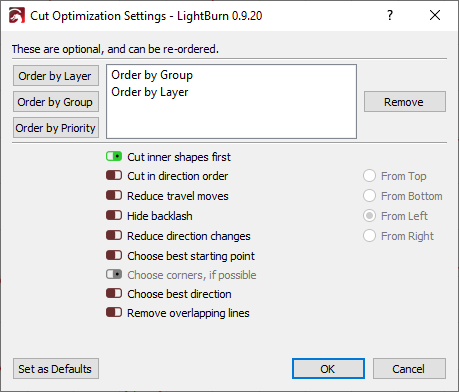Toggle Choose corners, if possible

114,275
